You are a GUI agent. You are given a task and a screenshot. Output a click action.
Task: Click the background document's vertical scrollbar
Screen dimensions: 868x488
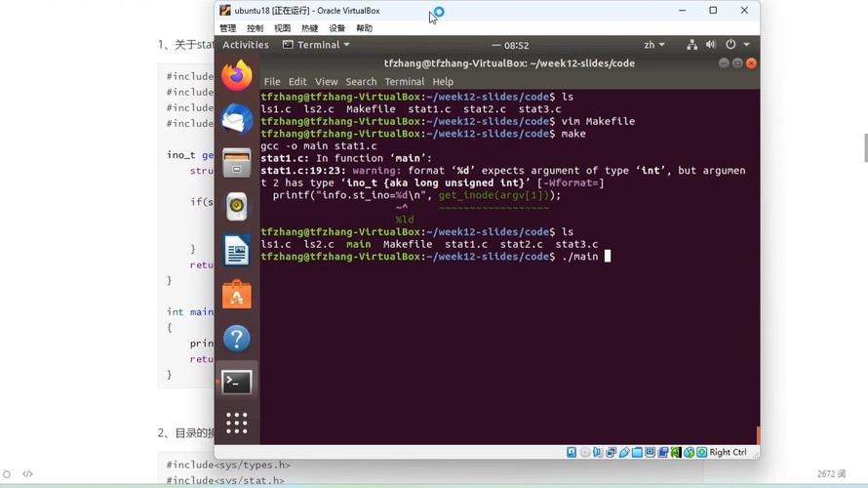pyautogui.click(x=866, y=148)
